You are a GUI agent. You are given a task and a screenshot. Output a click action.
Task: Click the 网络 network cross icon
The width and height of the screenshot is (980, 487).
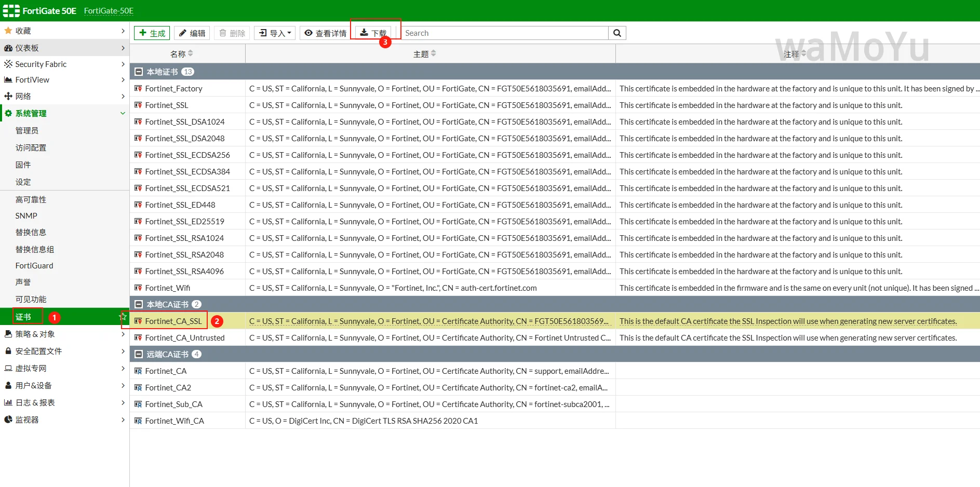point(8,96)
